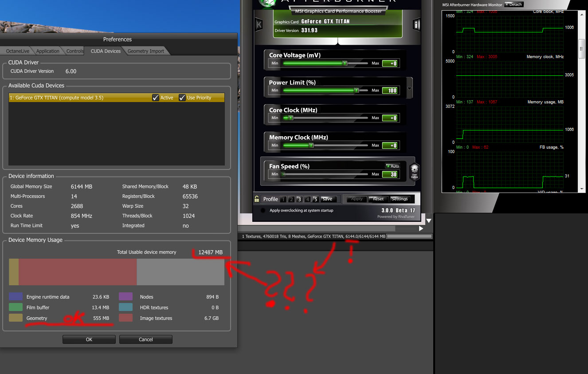The height and width of the screenshot is (374, 588).
Task: Click the Memory clock graph in Hardware Monitor
Action: 510,79
